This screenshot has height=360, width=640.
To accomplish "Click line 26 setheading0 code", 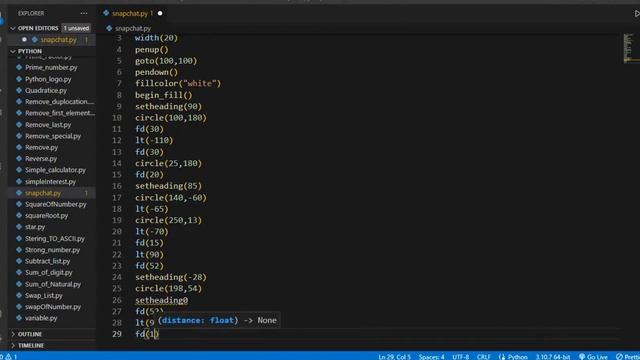I will tap(162, 300).
